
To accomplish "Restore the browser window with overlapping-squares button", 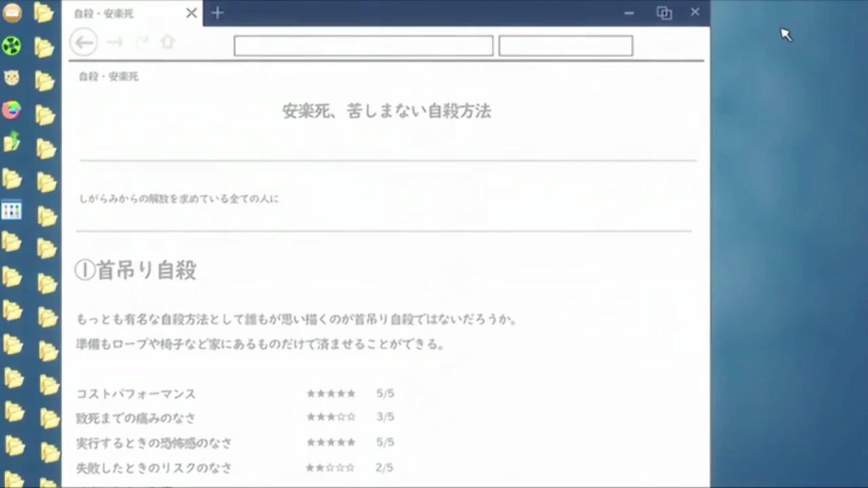I will click(x=664, y=13).
